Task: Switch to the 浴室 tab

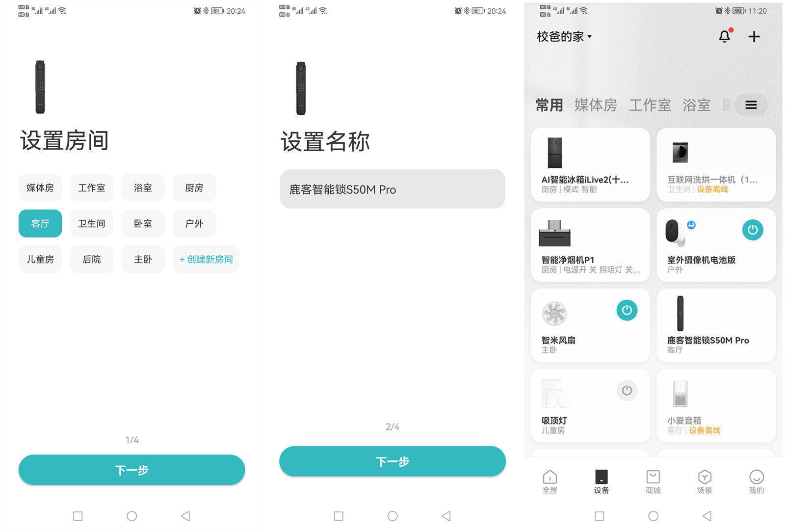Action: point(697,105)
